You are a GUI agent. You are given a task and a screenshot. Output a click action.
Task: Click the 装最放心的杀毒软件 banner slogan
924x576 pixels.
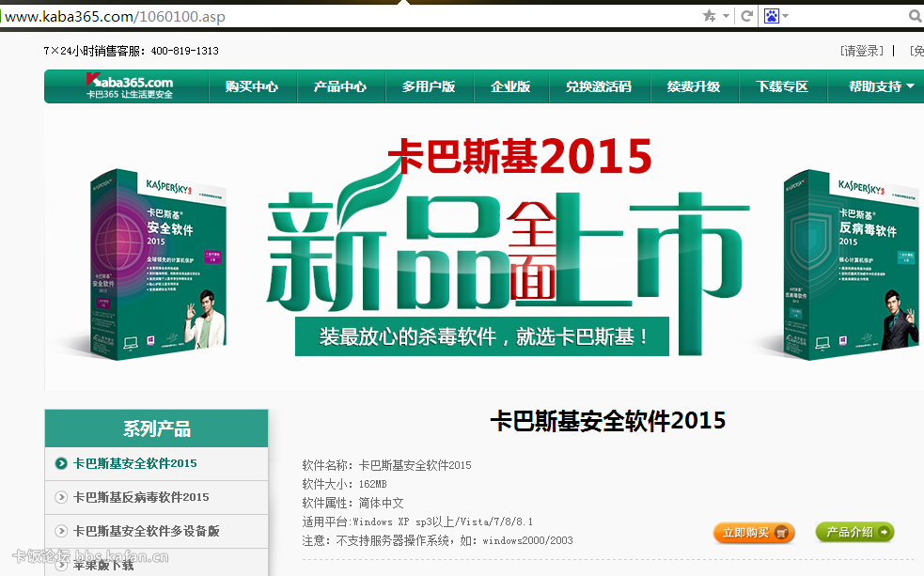coord(482,336)
